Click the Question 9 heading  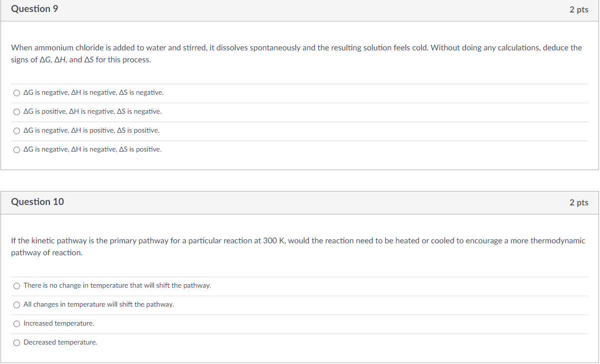pyautogui.click(x=34, y=9)
